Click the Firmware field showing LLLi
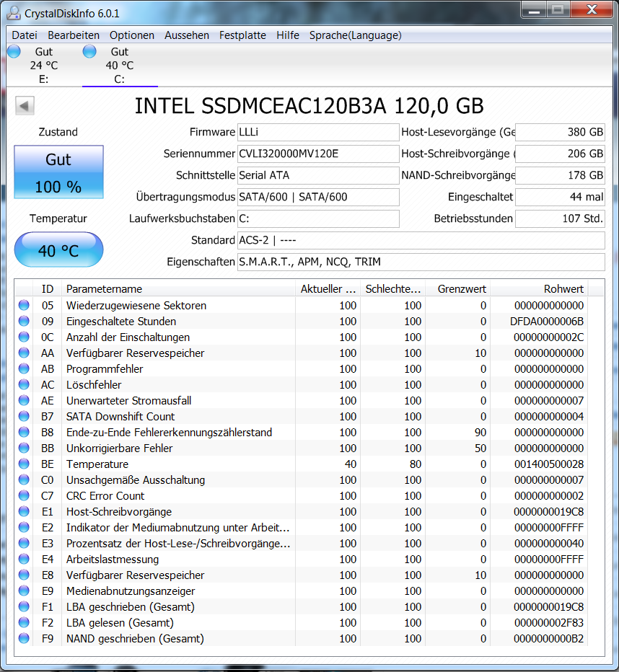The image size is (619, 672). coord(318,132)
